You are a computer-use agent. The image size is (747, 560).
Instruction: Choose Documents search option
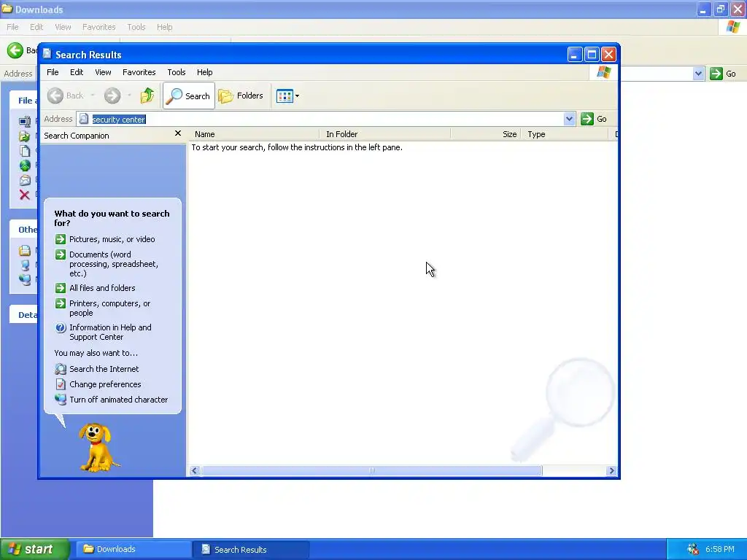click(x=114, y=264)
